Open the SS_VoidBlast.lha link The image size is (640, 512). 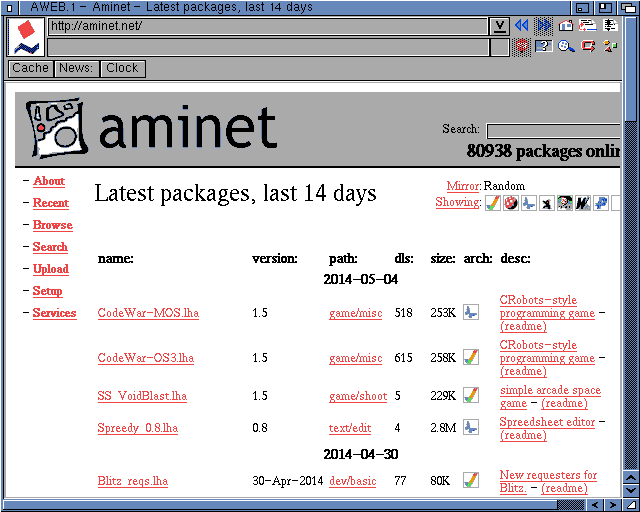(x=142, y=396)
